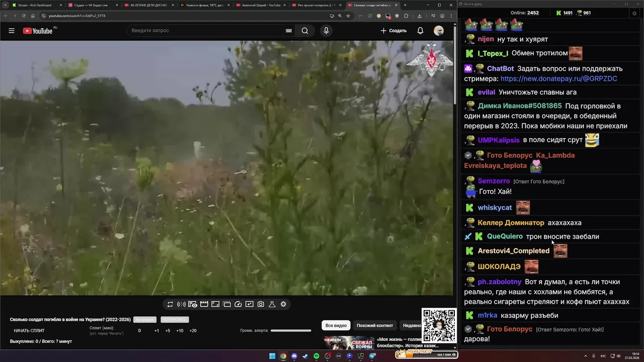
Task: Take a screenshot with the camera icon
Action: click(x=261, y=304)
